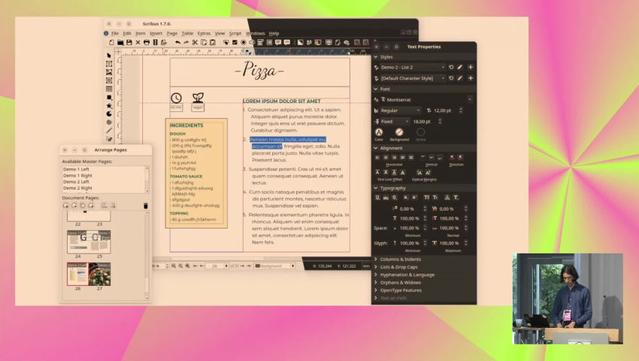Select the Shape rectangle tool
This screenshot has width=639, height=361.
click(x=109, y=97)
